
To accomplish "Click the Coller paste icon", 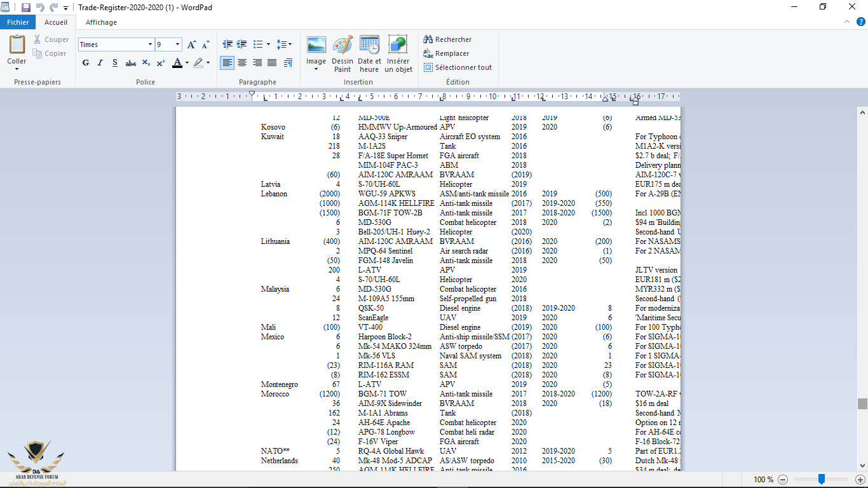I will 17,46.
